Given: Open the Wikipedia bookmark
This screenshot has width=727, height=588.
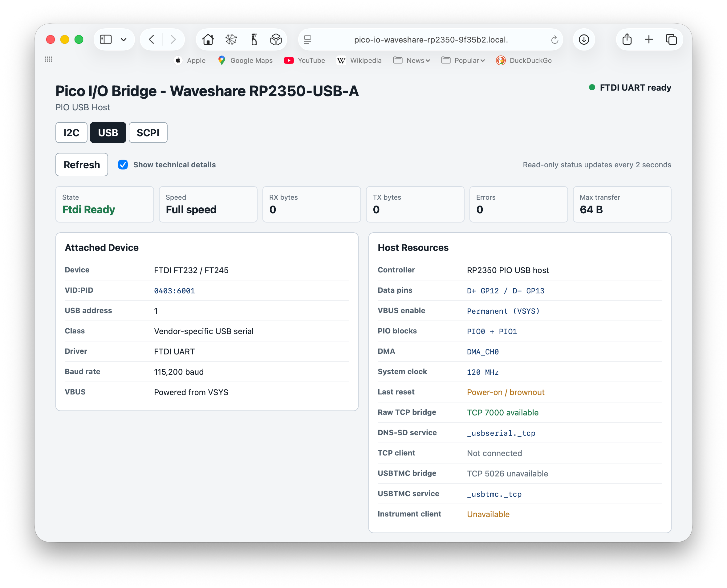Looking at the screenshot, I should click(x=359, y=61).
